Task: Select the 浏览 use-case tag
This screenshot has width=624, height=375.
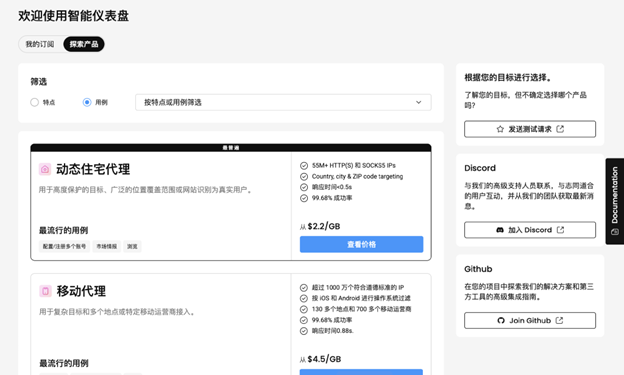Action: [132, 246]
